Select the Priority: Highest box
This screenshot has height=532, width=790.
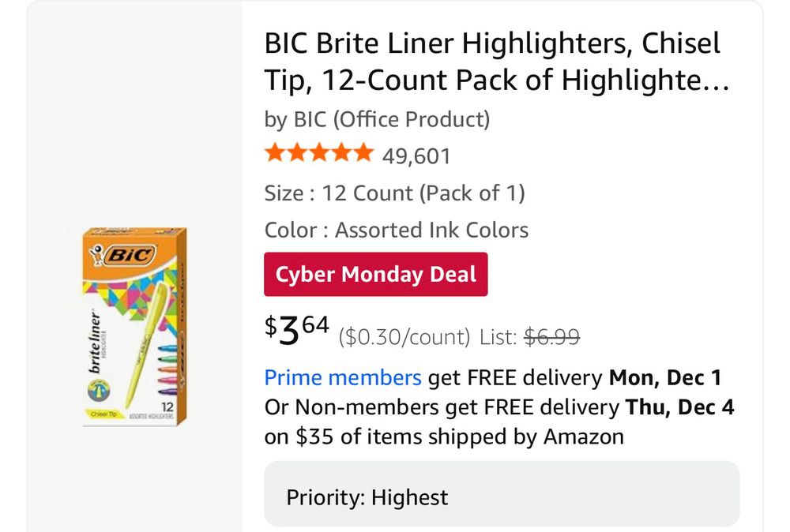pos(501,497)
